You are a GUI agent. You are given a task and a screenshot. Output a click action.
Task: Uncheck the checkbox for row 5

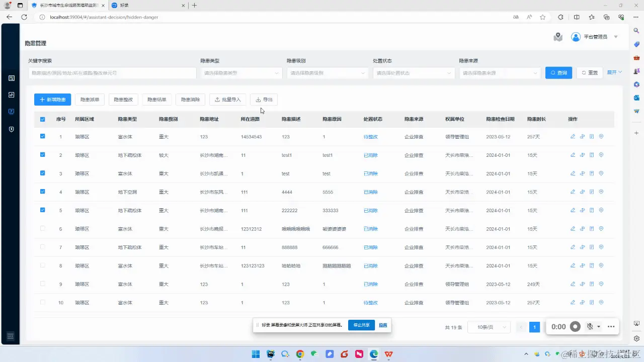tap(42, 210)
